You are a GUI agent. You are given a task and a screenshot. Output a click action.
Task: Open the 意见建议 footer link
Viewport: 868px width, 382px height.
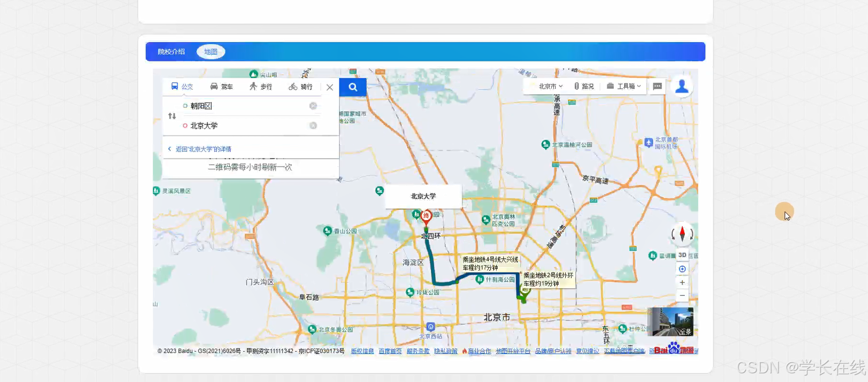pos(588,351)
